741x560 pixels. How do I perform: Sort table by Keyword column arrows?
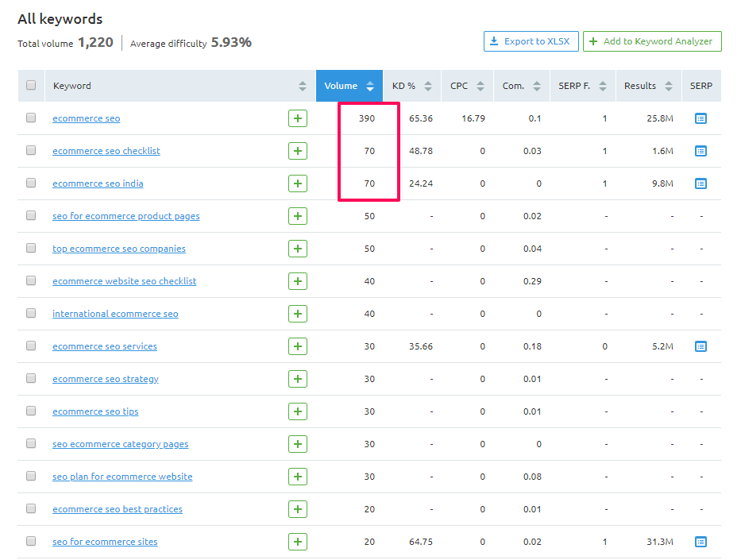(303, 86)
